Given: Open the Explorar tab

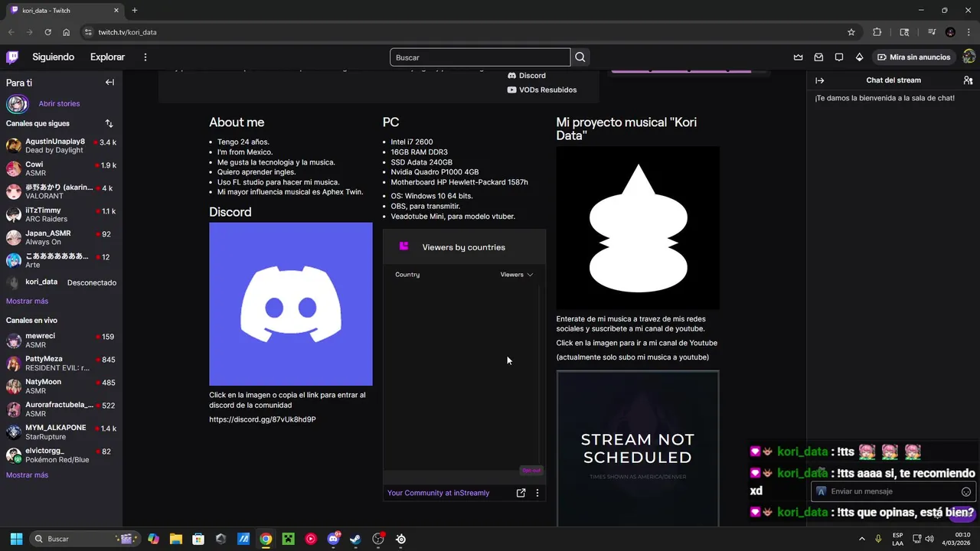Looking at the screenshot, I should point(107,57).
